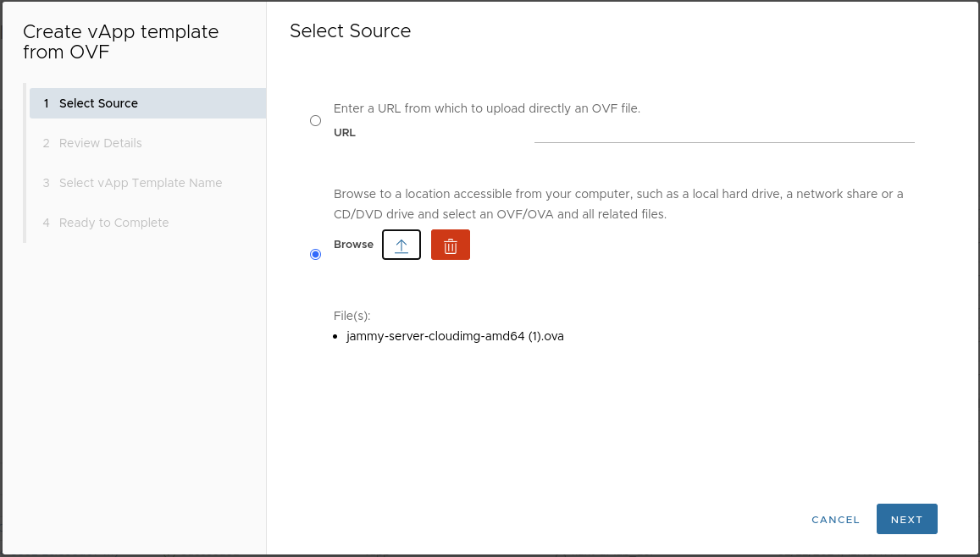Click the bold Browse label text
Viewport: 980px width, 557px height.
[x=353, y=245]
